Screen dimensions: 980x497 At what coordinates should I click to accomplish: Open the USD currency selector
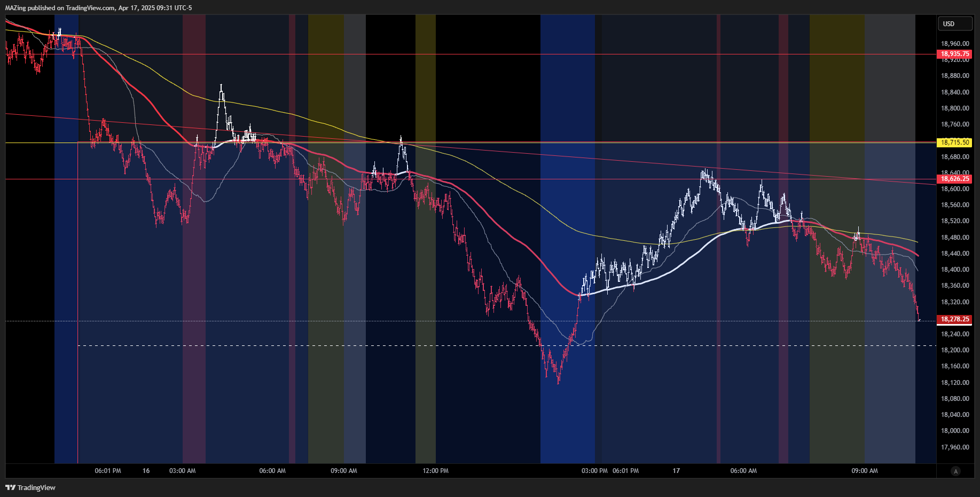point(955,23)
